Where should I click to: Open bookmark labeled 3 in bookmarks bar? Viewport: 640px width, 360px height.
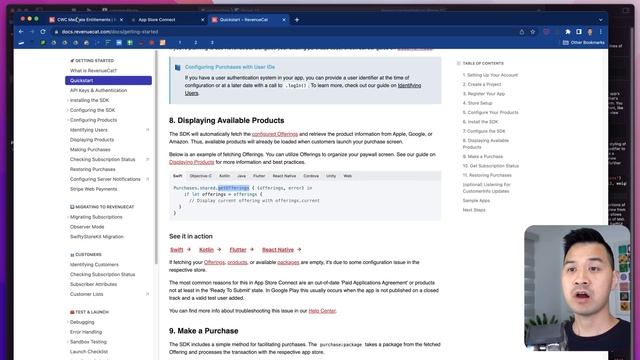coord(212,42)
